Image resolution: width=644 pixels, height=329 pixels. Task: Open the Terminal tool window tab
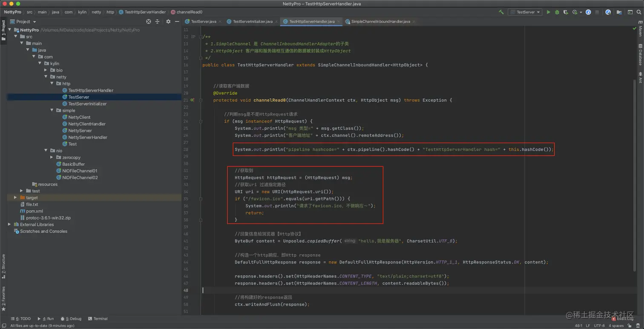coord(98,318)
